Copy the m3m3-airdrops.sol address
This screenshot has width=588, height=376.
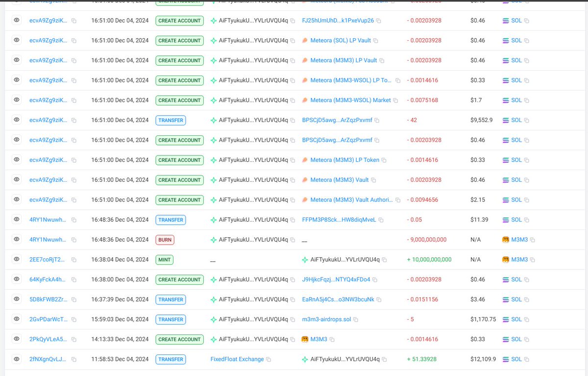pyautogui.click(x=356, y=320)
